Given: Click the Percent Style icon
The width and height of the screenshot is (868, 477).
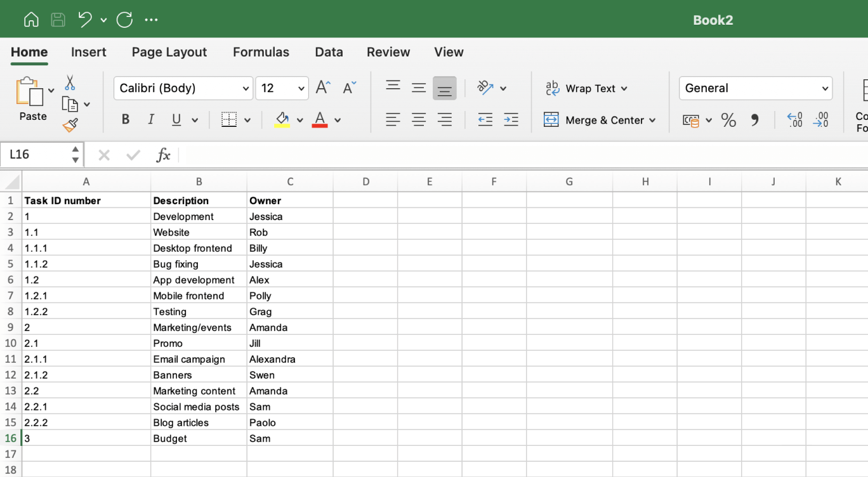Looking at the screenshot, I should coord(728,119).
